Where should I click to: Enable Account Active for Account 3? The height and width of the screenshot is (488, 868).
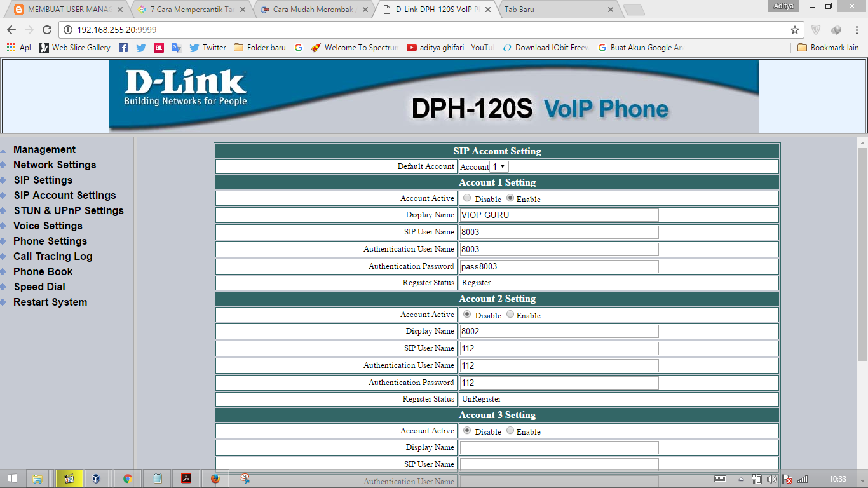510,431
